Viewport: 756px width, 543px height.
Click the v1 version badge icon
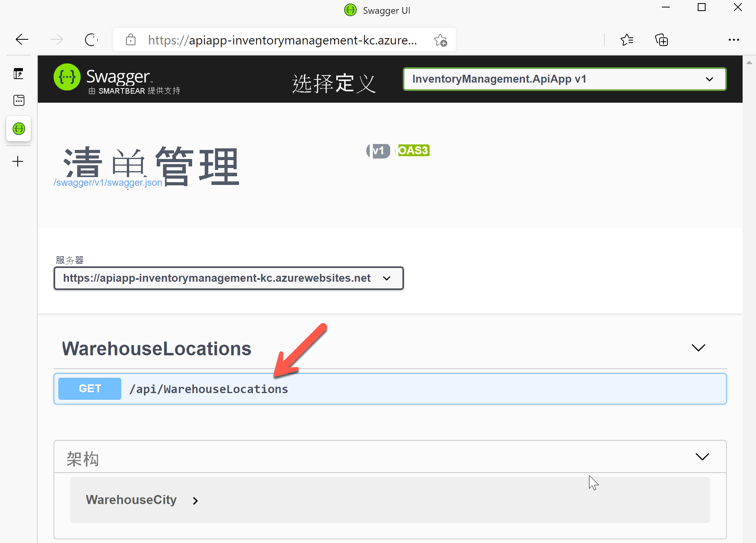pos(378,151)
